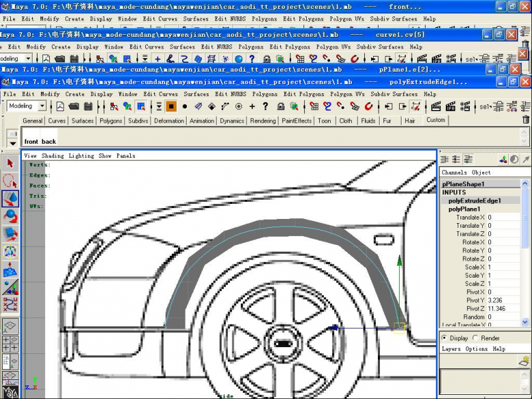Switch to the Custom shelf tab

point(436,120)
